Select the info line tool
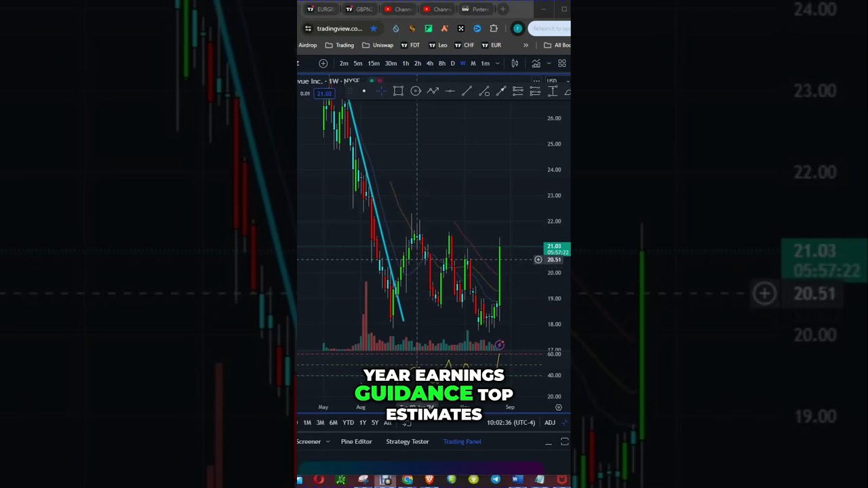The height and width of the screenshot is (488, 868). coord(484,91)
